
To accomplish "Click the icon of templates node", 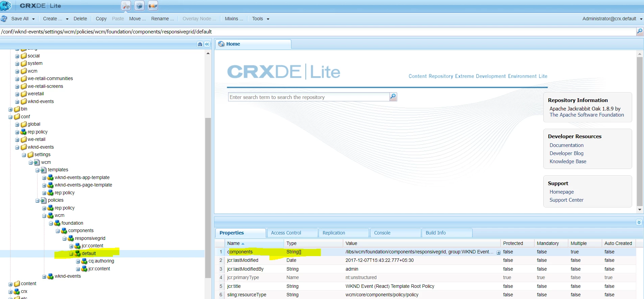I will click(x=44, y=170).
